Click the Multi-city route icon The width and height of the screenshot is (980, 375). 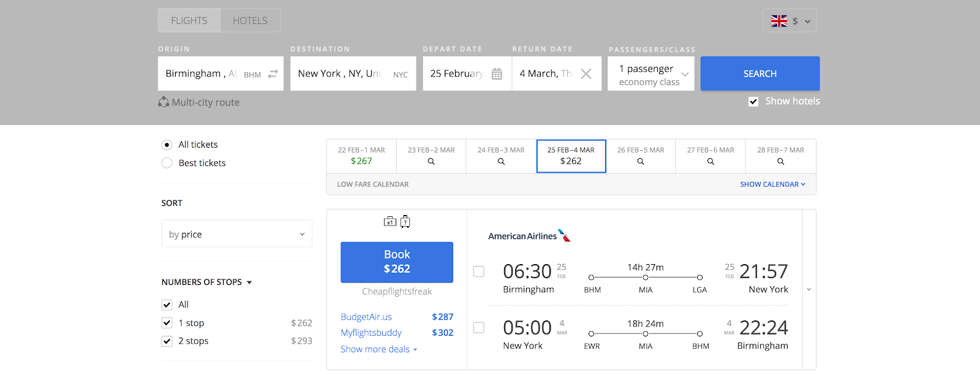coord(164,102)
